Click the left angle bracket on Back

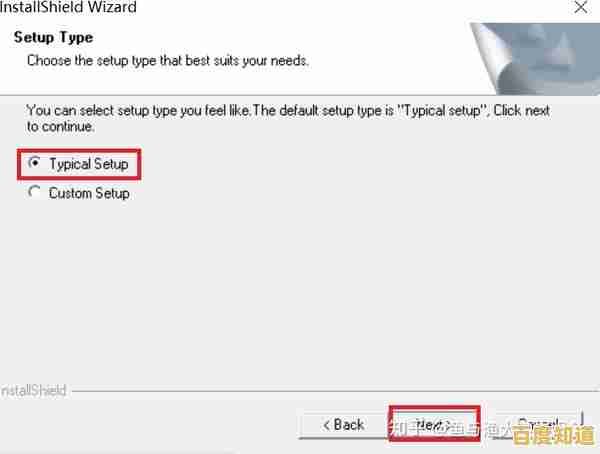(326, 425)
